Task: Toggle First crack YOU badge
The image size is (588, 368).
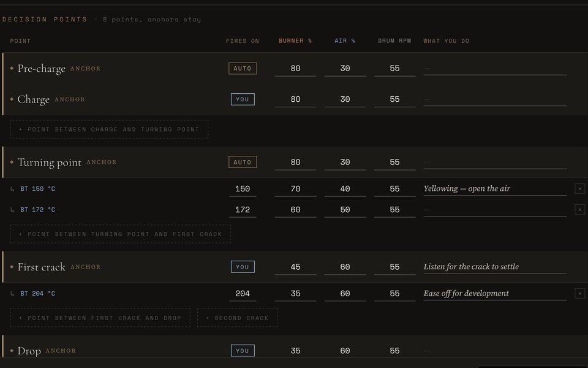Action: point(243,267)
